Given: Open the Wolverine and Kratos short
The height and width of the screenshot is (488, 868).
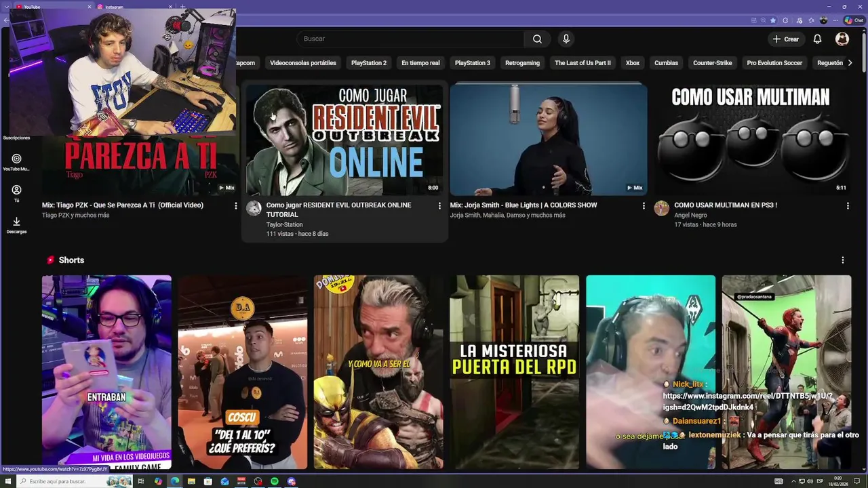Looking at the screenshot, I should click(378, 372).
